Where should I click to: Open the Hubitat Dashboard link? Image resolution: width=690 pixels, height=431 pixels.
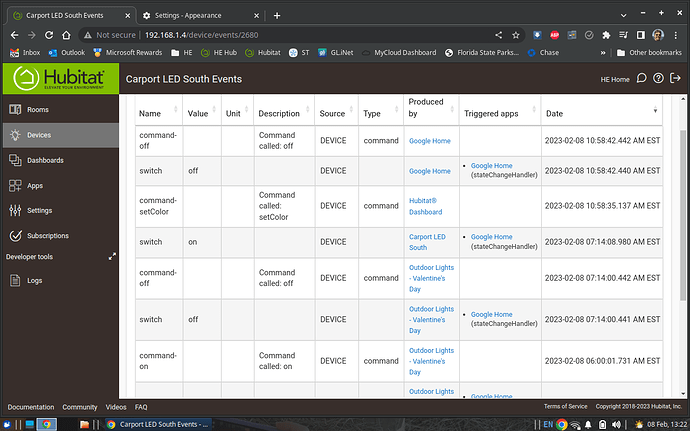click(x=425, y=206)
